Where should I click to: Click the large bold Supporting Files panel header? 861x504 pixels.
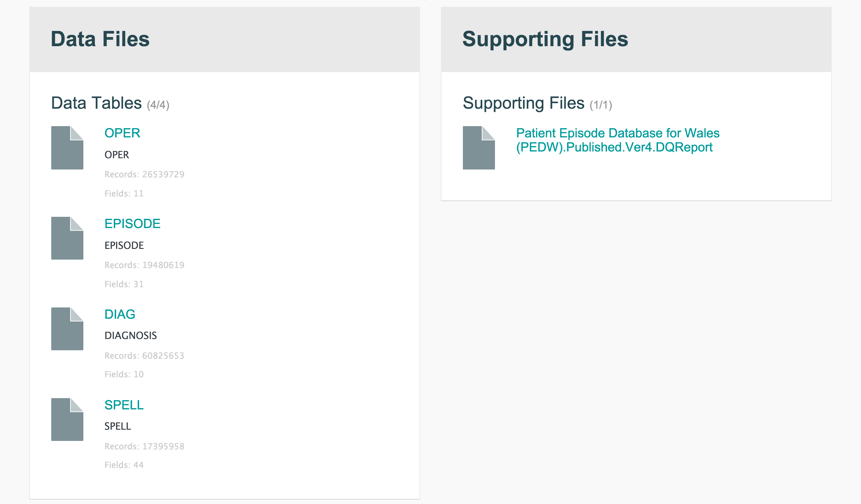tap(545, 39)
